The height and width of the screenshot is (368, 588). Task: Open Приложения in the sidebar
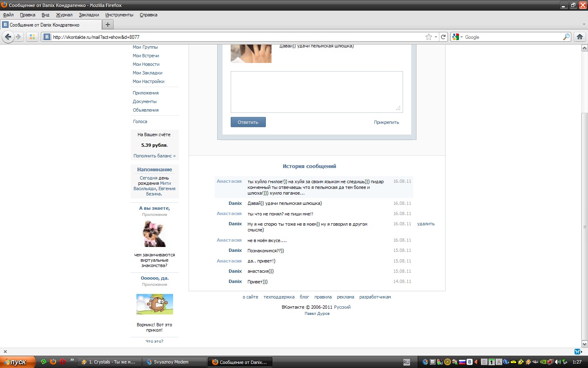click(145, 93)
